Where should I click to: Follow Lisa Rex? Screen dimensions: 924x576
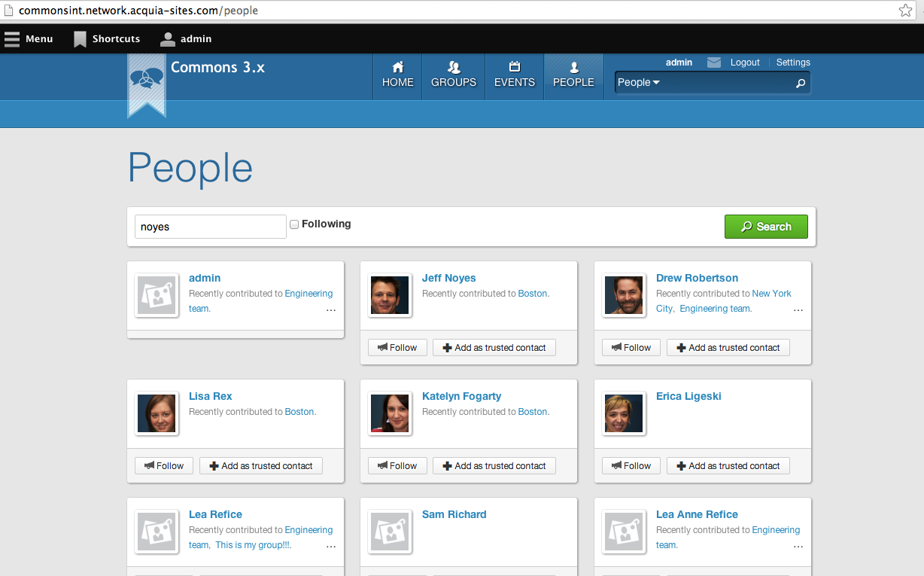click(163, 465)
